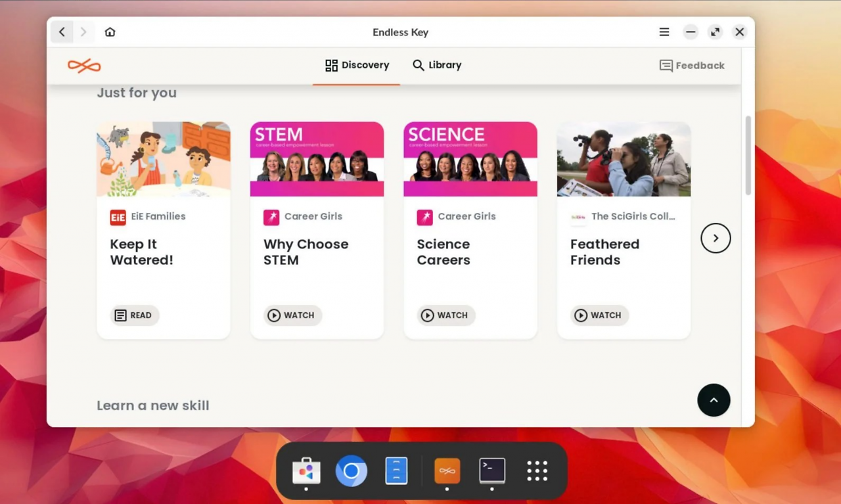Open the Feathered Friends title
This screenshot has width=841, height=504.
pos(604,252)
